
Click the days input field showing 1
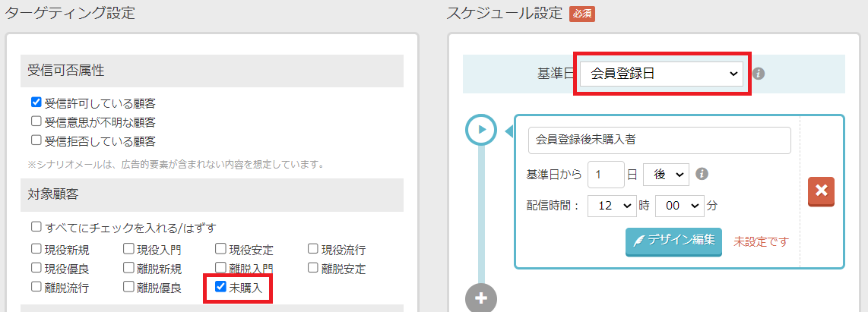pos(606,174)
